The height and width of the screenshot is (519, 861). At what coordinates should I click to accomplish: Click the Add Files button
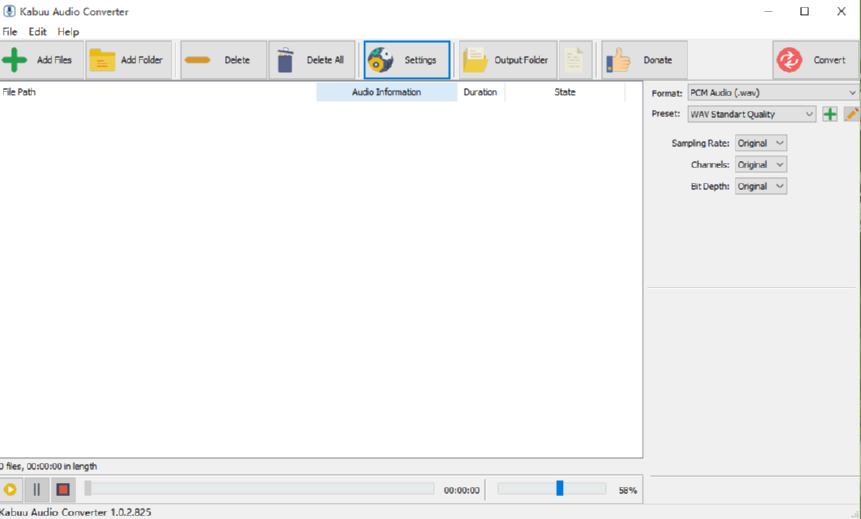click(x=42, y=60)
